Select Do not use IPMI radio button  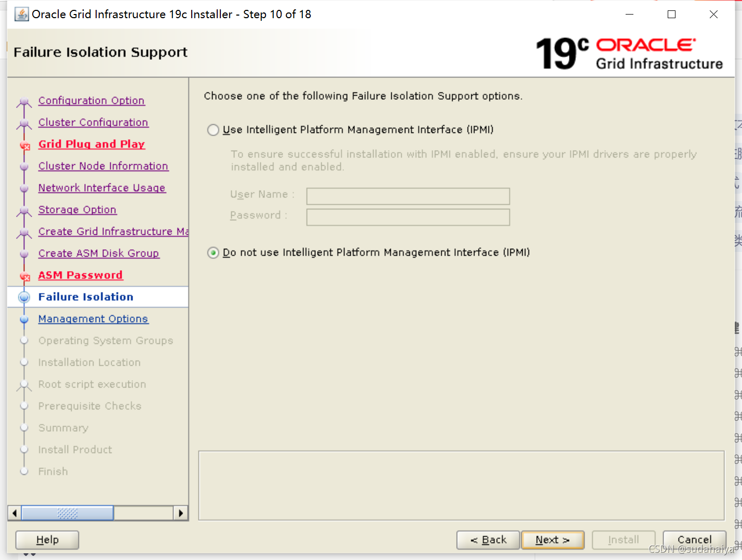click(213, 253)
